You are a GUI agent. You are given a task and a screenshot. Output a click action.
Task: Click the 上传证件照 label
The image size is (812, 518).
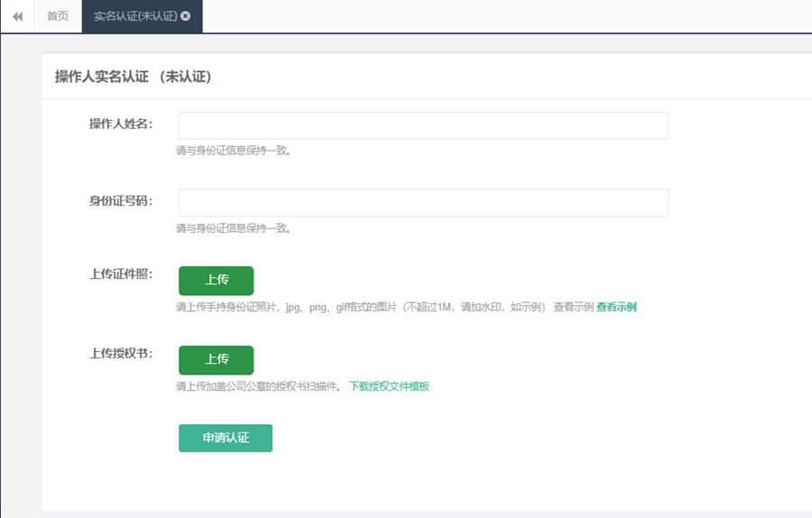tap(121, 274)
